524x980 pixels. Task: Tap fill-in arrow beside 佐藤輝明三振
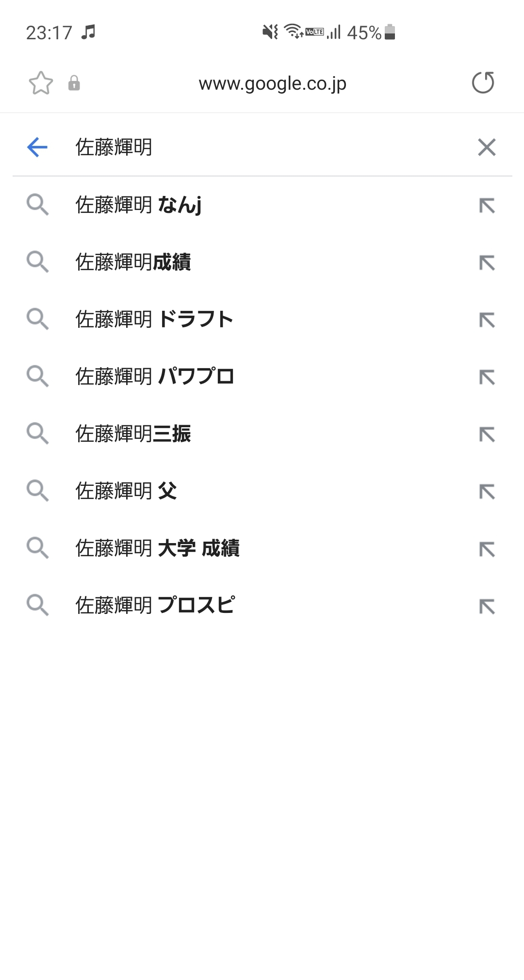(487, 434)
